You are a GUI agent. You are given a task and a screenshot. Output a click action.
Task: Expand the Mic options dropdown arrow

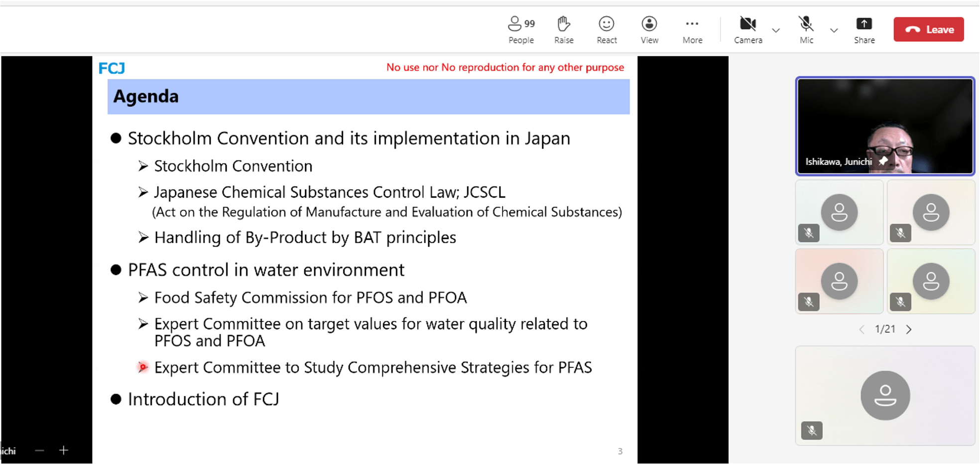pyautogui.click(x=834, y=30)
